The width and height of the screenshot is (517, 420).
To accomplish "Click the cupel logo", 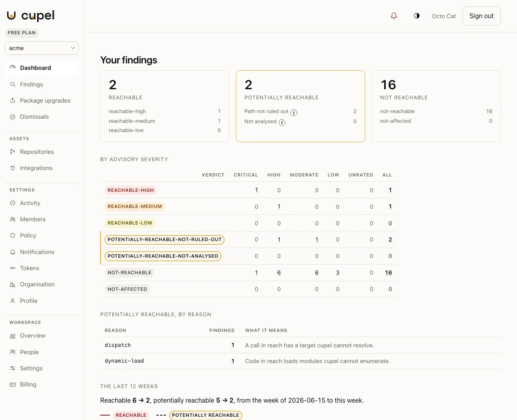I will click(31, 16).
